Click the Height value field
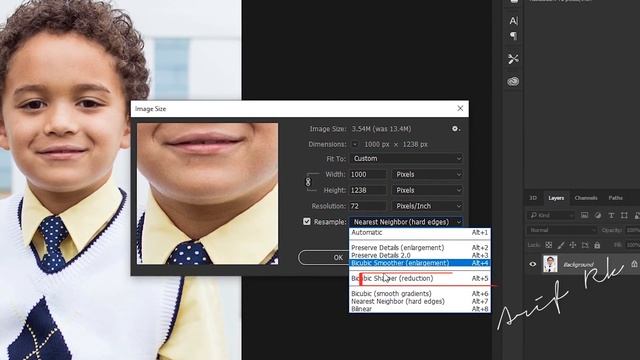The height and width of the screenshot is (360, 640). click(x=368, y=190)
